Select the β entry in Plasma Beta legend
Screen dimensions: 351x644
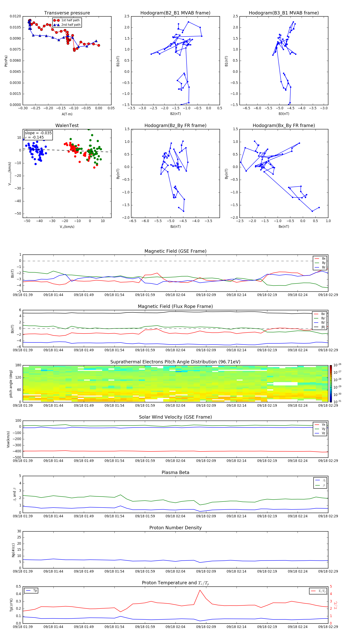click(320, 485)
